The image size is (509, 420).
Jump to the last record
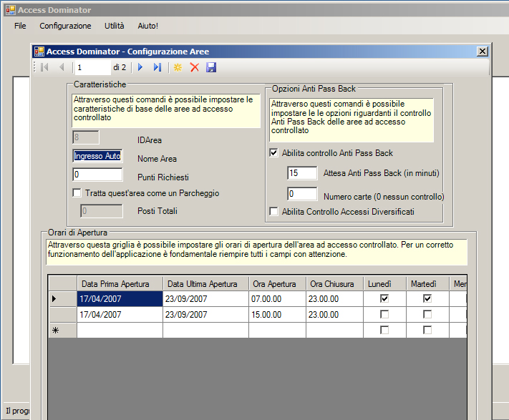[x=157, y=67]
